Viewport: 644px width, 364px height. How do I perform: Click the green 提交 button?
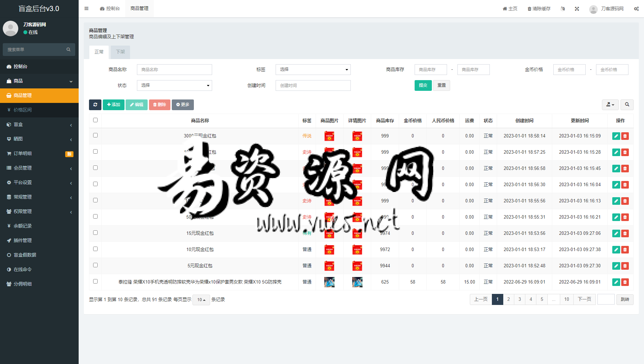(423, 86)
